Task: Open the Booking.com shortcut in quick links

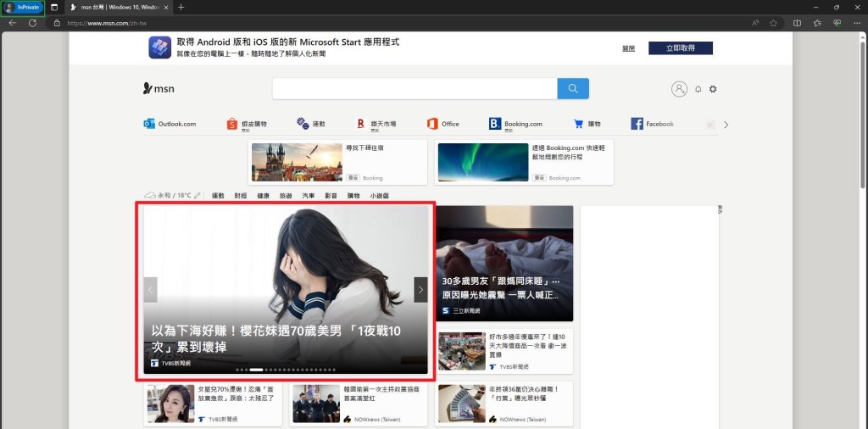Action: [515, 124]
